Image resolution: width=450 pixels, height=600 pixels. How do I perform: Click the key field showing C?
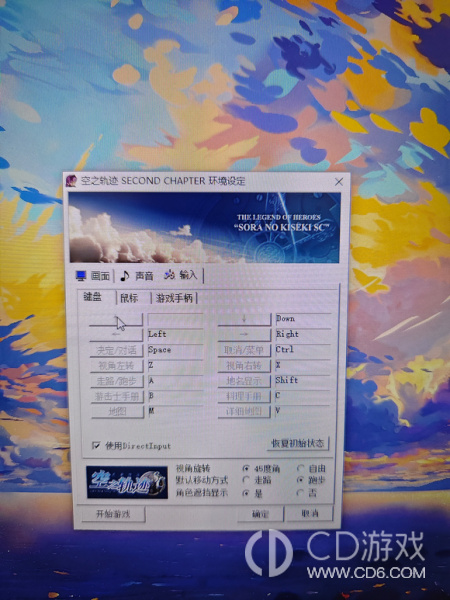[x=303, y=396]
